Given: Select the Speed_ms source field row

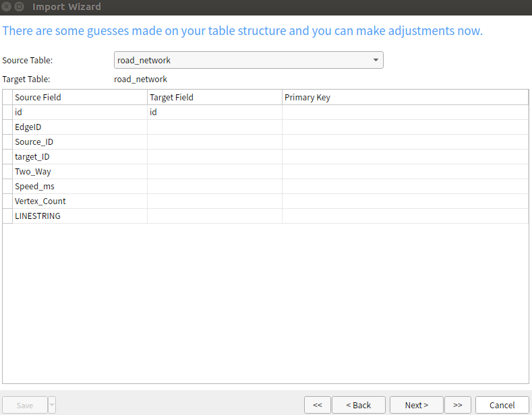Looking at the screenshot, I should 80,187.
